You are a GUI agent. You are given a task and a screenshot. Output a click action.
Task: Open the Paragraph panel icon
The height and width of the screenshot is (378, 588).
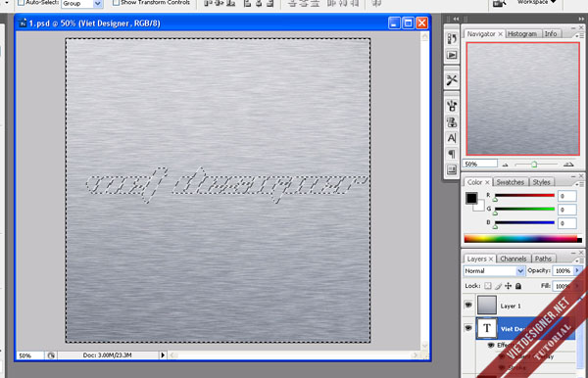click(x=452, y=154)
